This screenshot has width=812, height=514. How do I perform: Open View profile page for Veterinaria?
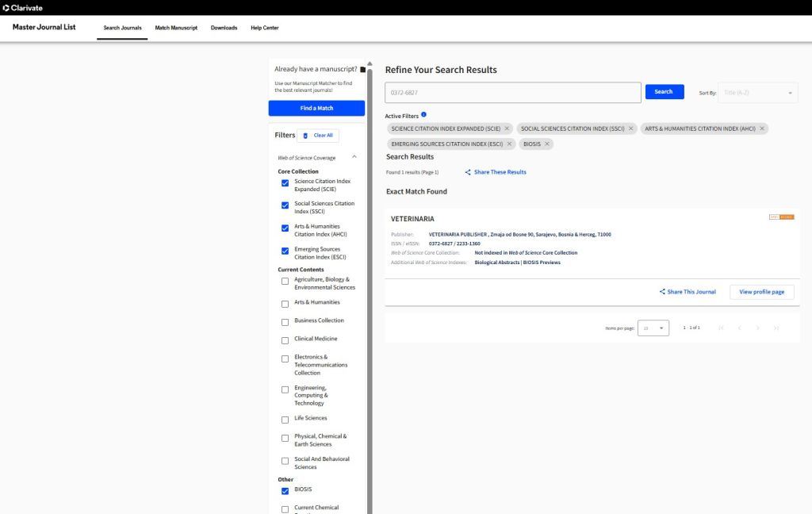(761, 292)
